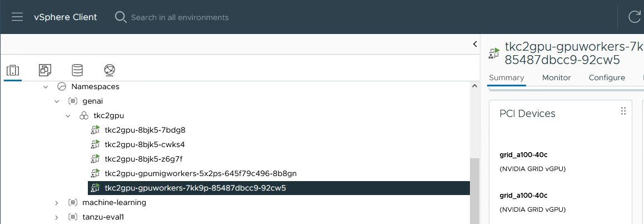The width and height of the screenshot is (644, 224).
Task: Select the Summary tab
Action: point(507,78)
